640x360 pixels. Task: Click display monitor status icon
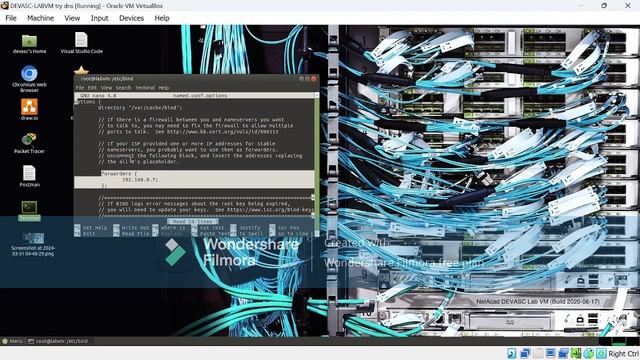point(550,353)
